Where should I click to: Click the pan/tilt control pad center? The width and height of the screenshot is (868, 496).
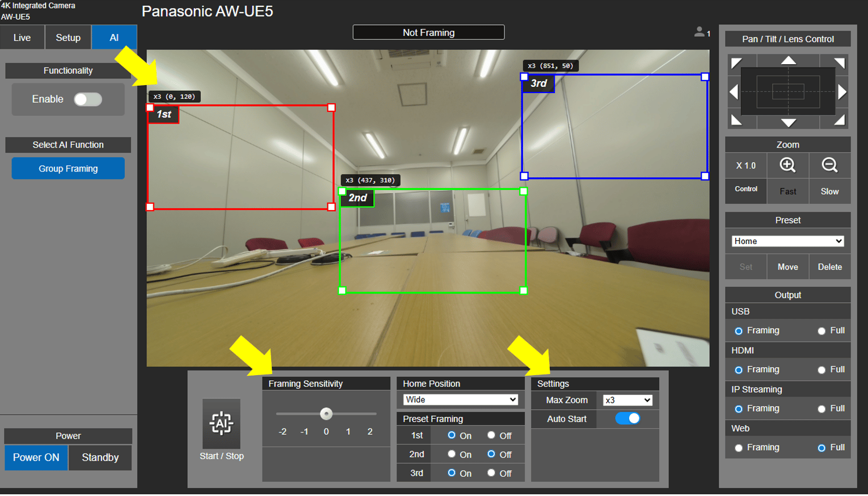(x=788, y=91)
